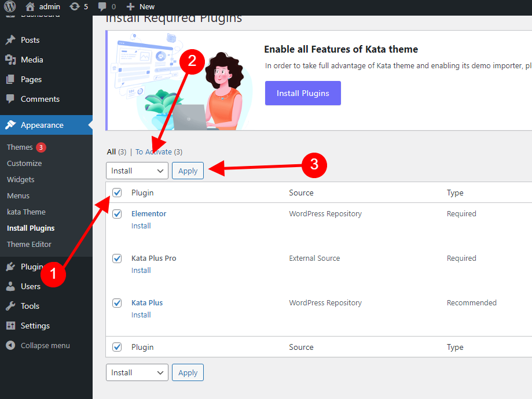Click the Source column header in table footer
Image resolution: width=532 pixels, height=399 pixels.
click(x=301, y=347)
